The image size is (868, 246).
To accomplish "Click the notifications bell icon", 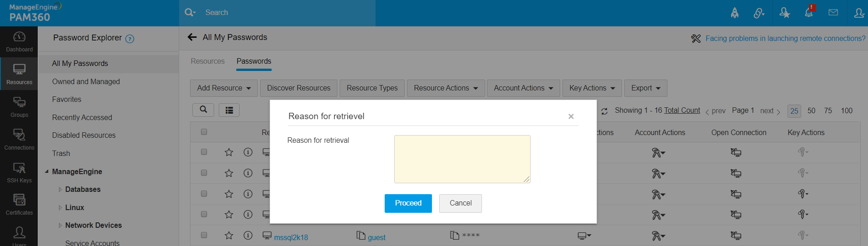I will tap(809, 12).
